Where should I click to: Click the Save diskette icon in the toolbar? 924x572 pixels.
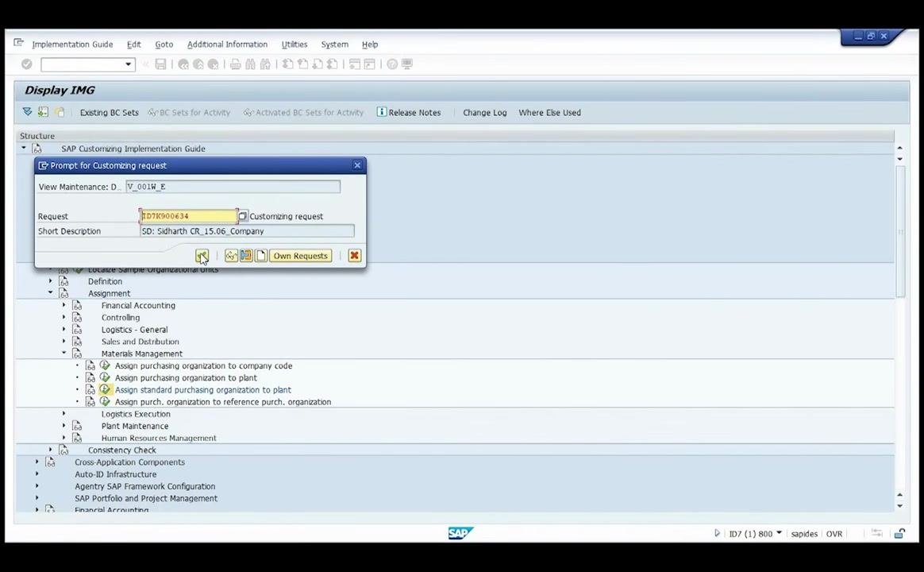pyautogui.click(x=160, y=64)
